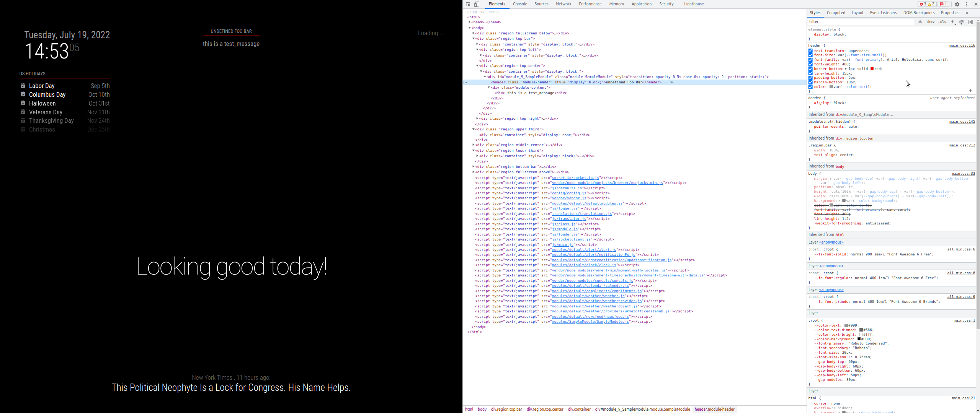980x413 pixels.
Task: Click the red border color swatch
Action: coord(872,69)
